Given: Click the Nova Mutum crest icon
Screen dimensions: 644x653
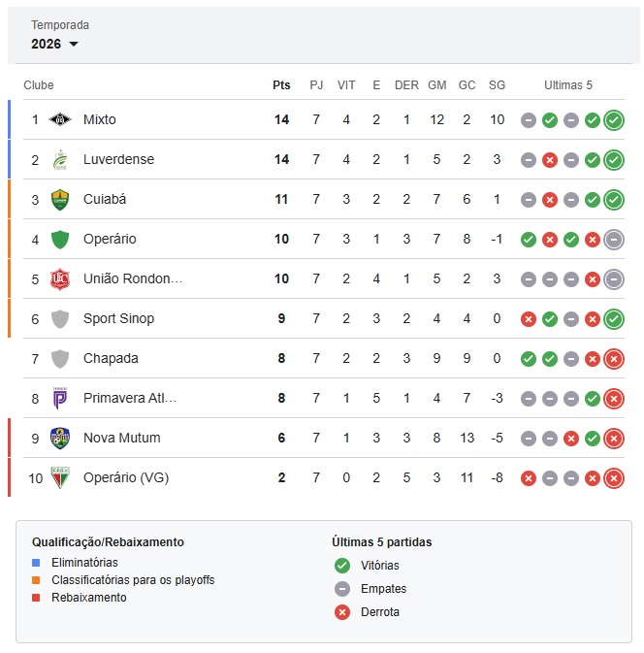Looking at the screenshot, I should pos(60,438).
